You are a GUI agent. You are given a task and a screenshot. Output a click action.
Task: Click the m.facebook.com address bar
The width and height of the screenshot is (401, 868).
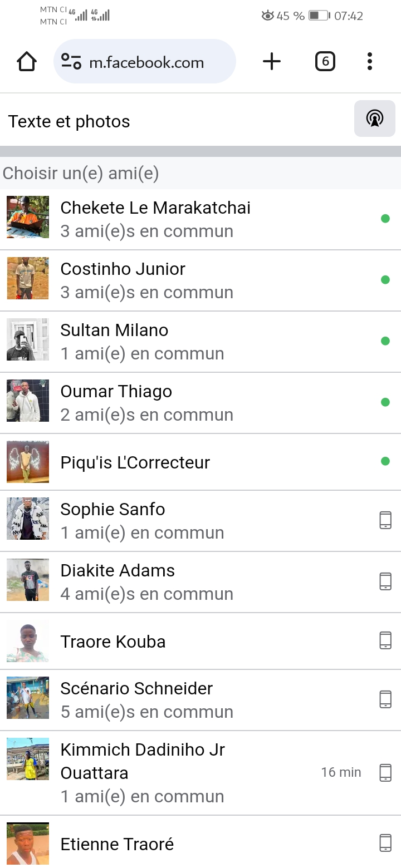tap(146, 62)
